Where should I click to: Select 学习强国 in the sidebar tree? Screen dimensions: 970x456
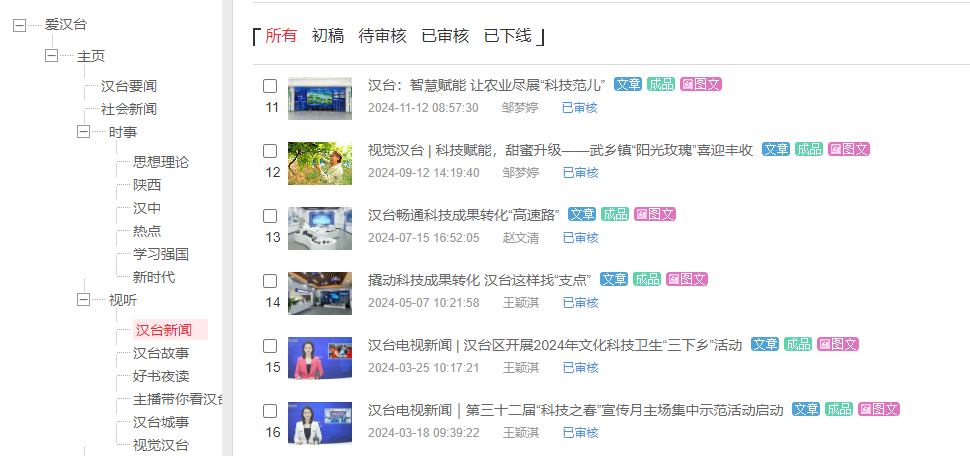pyautogui.click(x=161, y=254)
